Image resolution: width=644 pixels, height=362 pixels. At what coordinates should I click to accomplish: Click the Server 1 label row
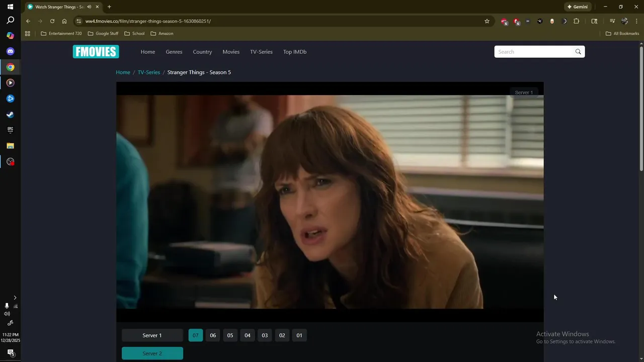[x=152, y=335]
